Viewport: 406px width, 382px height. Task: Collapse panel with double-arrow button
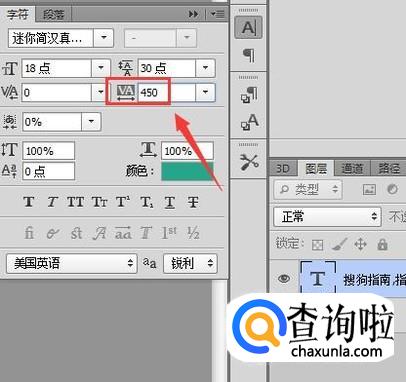click(193, 14)
